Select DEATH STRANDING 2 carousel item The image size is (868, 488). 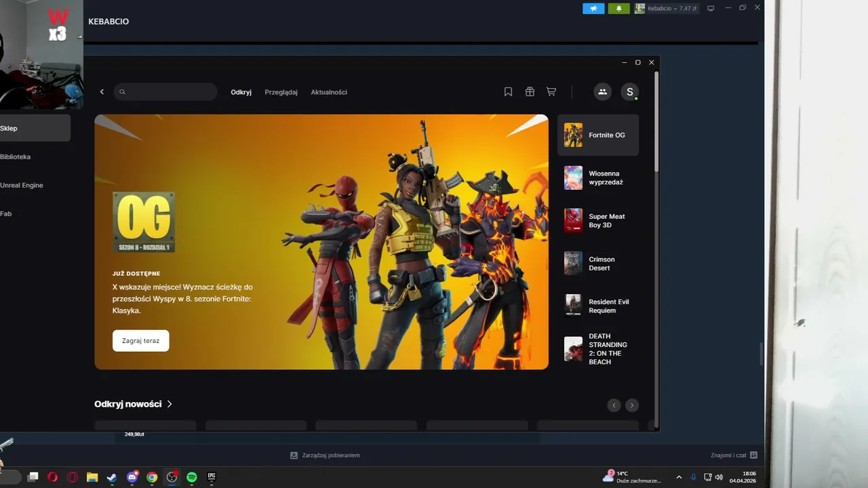click(598, 349)
